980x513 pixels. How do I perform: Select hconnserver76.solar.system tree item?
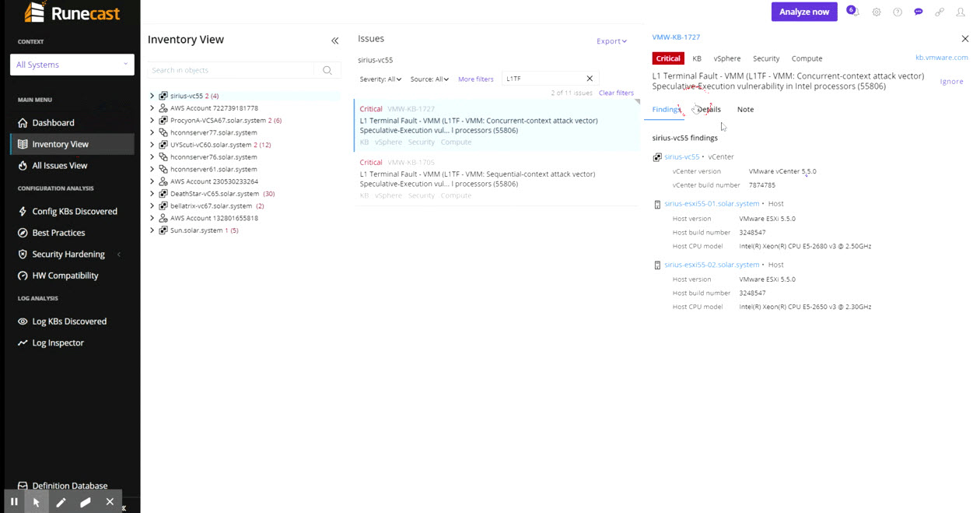coord(213,157)
